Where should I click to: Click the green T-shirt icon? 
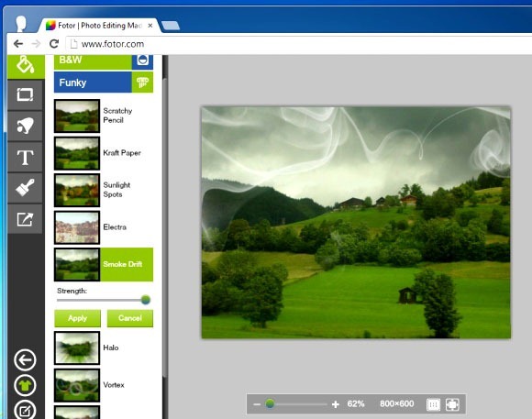pyautogui.click(x=25, y=385)
